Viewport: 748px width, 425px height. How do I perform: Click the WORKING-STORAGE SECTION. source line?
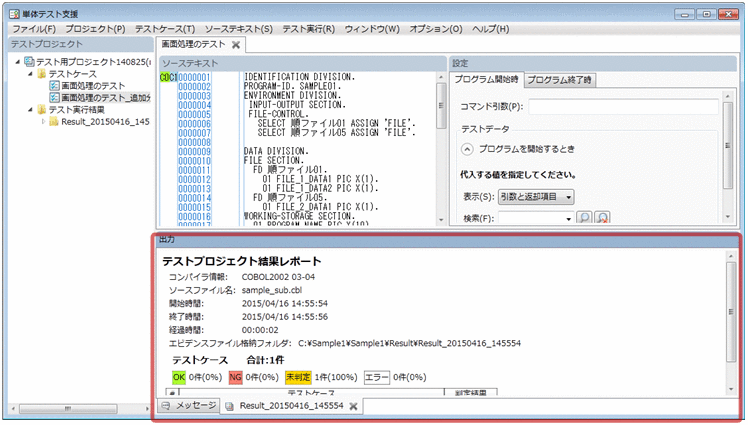[299, 217]
